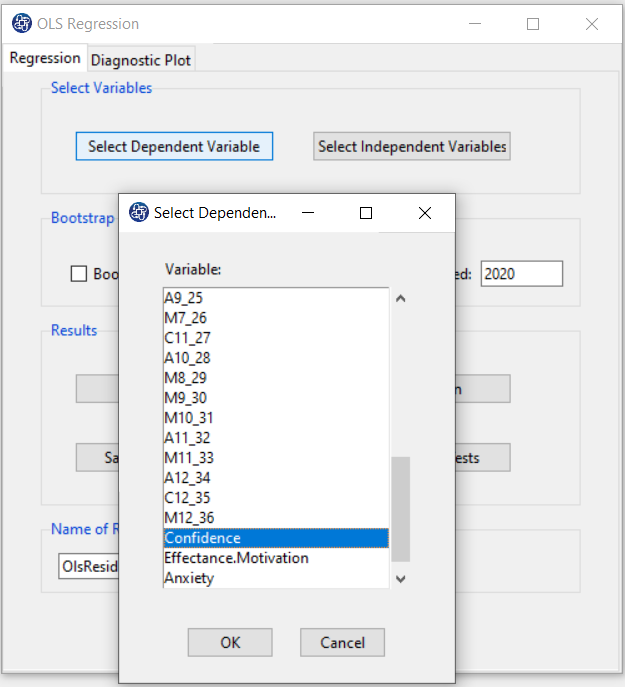Click the variable list scrollbar thumb
Screen dimensions: 625x687
[401, 509]
